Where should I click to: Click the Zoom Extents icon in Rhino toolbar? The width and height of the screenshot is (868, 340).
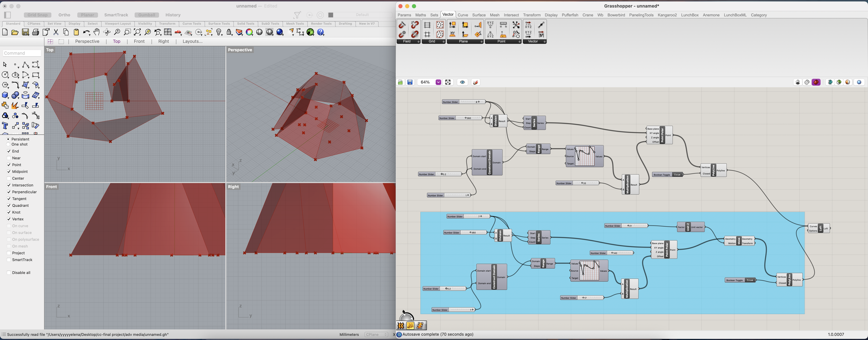click(x=137, y=32)
